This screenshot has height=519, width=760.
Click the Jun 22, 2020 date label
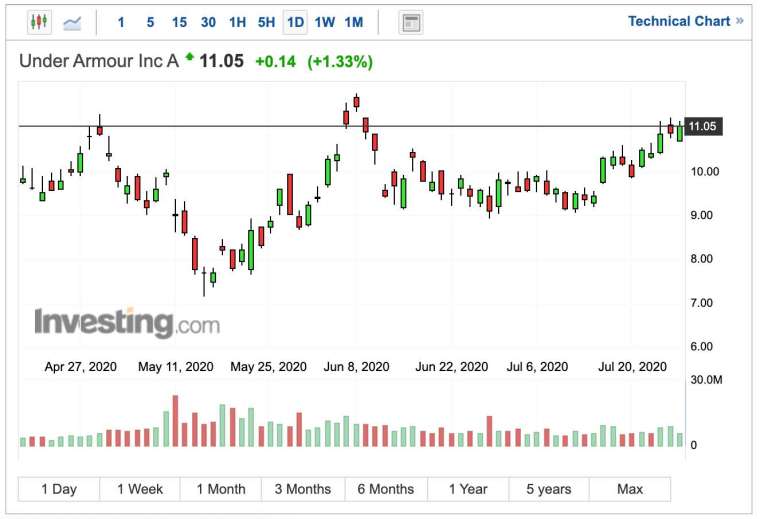(451, 366)
